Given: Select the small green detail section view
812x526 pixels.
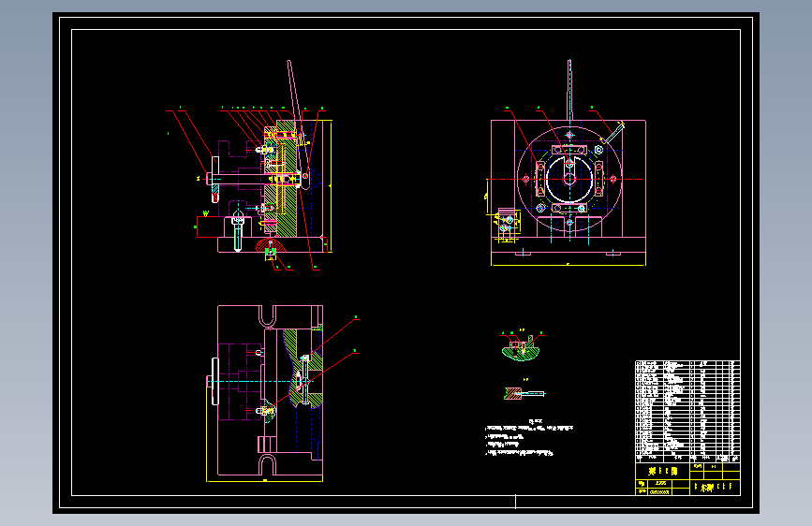Looking at the screenshot, I should pyautogui.click(x=522, y=346).
